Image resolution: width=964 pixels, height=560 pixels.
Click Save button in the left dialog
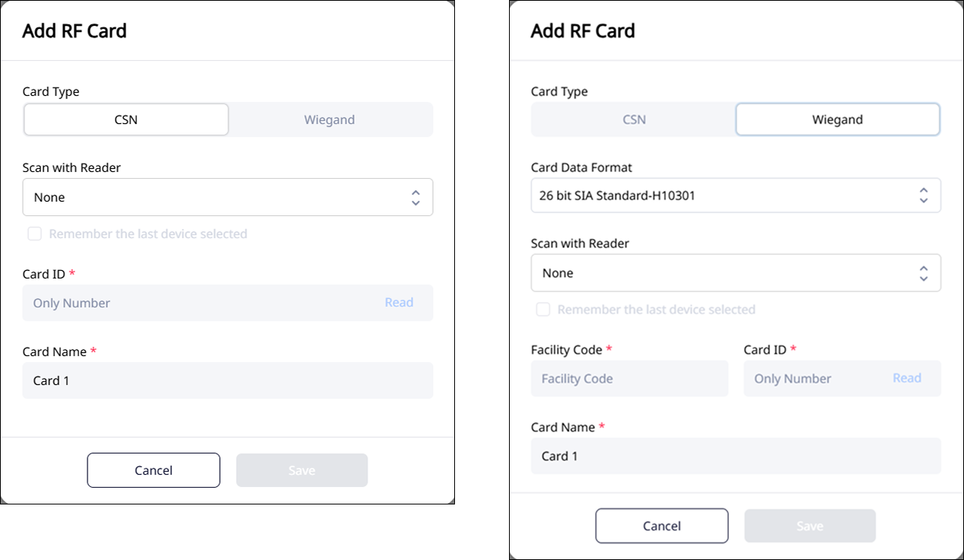(302, 470)
